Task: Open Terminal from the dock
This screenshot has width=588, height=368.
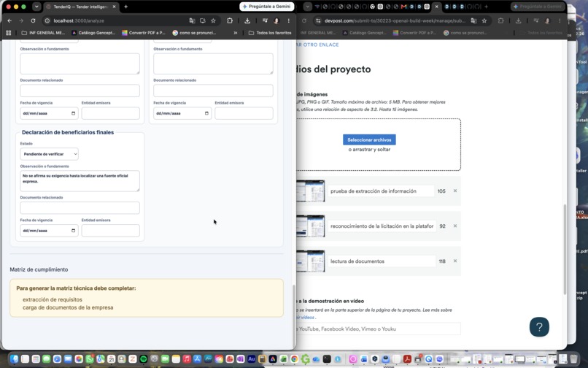Action: [x=327, y=359]
